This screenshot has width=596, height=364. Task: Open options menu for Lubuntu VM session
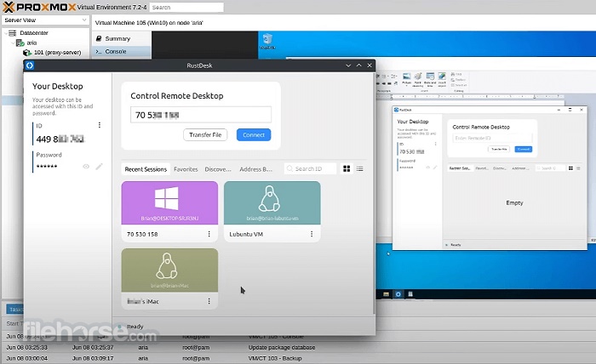click(312, 233)
